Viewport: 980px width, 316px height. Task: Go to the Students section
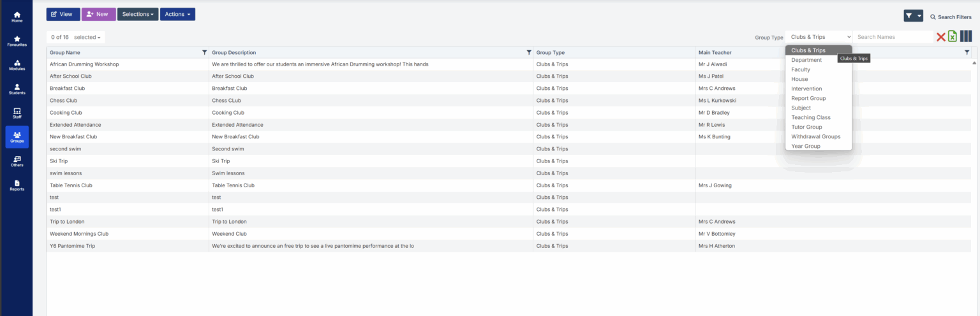click(x=17, y=89)
